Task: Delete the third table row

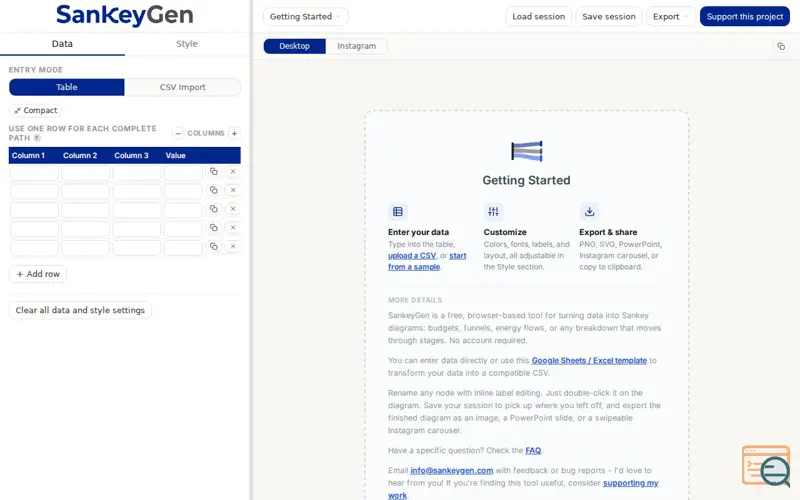Action: (233, 209)
